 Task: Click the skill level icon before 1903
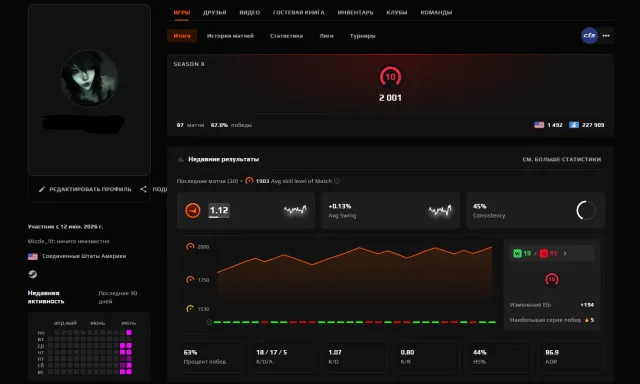249,181
